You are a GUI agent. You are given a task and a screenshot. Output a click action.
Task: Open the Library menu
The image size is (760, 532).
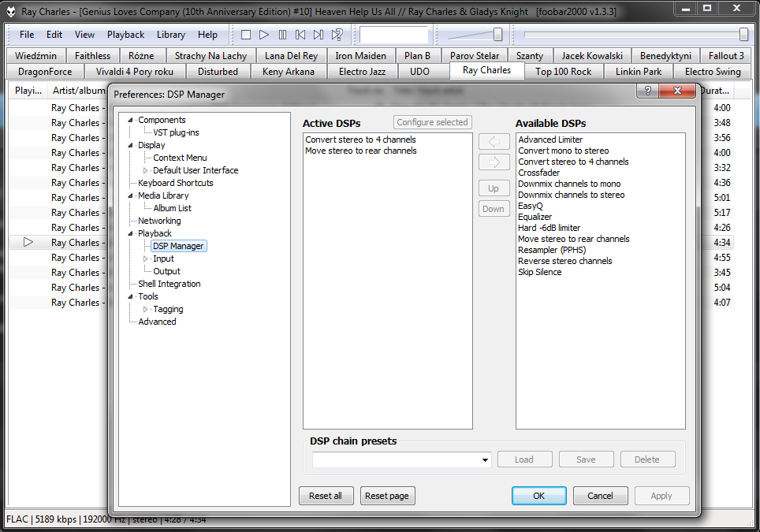[x=170, y=35]
